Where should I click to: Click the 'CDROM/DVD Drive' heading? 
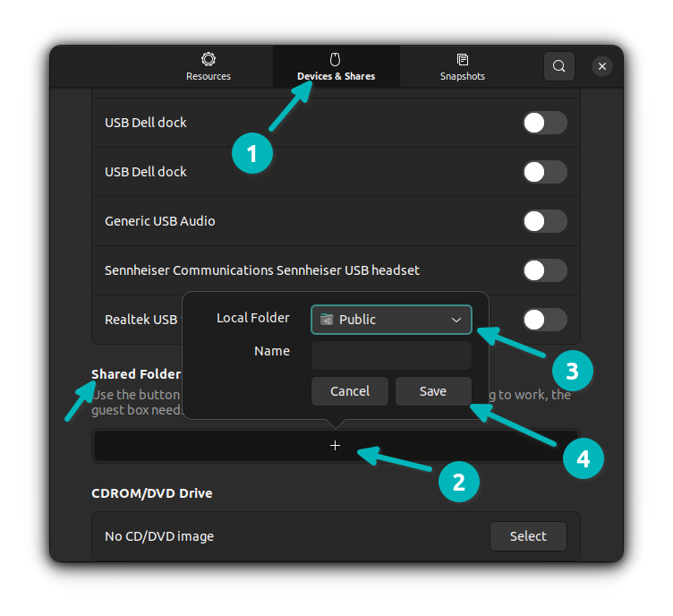[x=152, y=493]
